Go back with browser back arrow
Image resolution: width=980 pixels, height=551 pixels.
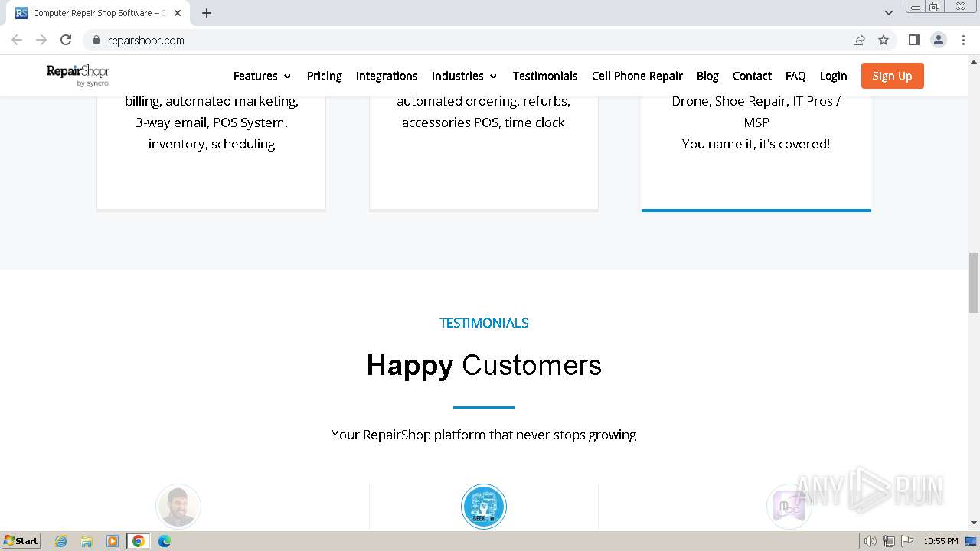(17, 40)
